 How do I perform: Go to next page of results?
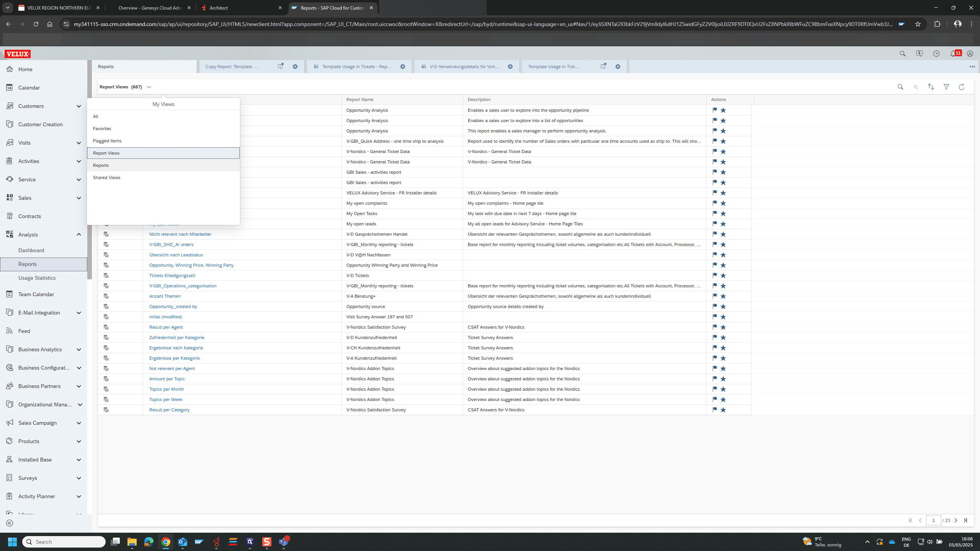[956, 520]
